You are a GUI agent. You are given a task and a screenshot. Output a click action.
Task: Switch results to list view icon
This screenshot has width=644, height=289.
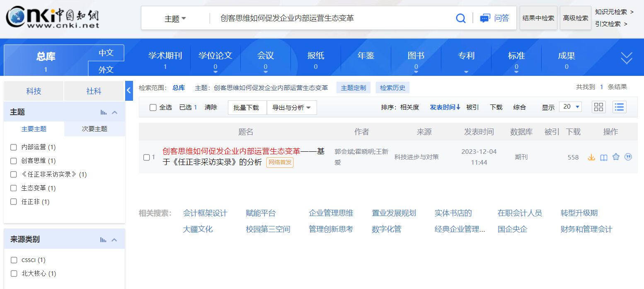pos(619,107)
